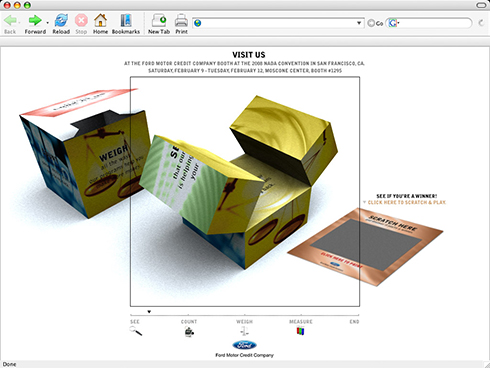Screen dimensions: 490x368
Task: Click the copper scratch-off card
Action: (x=365, y=246)
